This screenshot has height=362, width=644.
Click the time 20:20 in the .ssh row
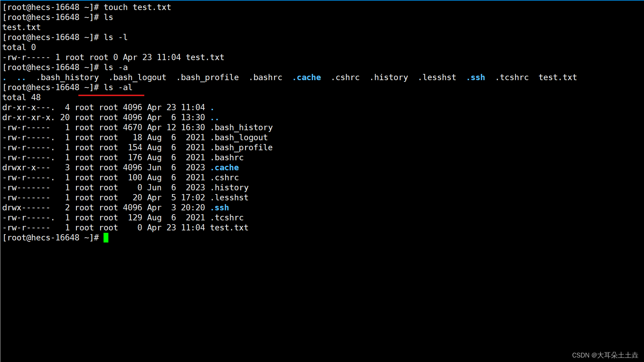tap(193, 208)
